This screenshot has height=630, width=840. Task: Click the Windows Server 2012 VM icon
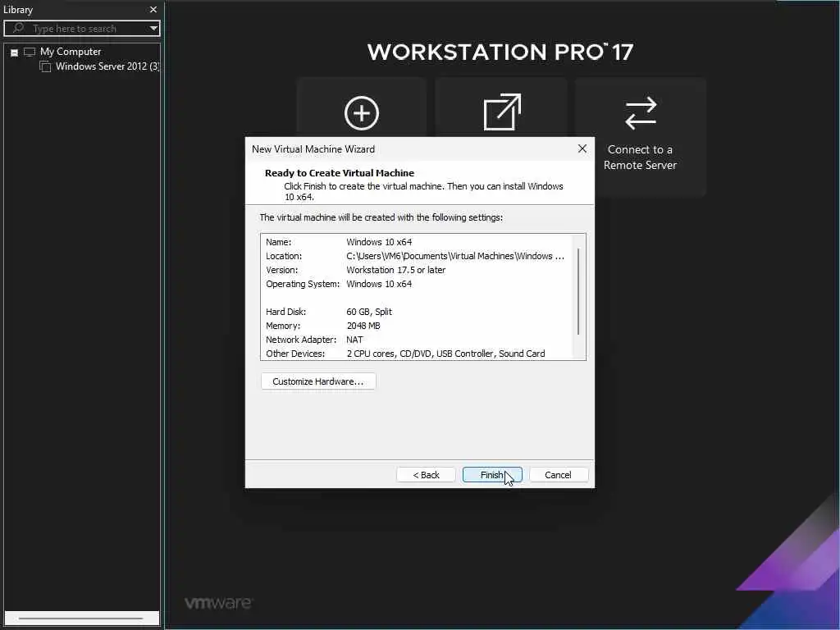pos(46,66)
